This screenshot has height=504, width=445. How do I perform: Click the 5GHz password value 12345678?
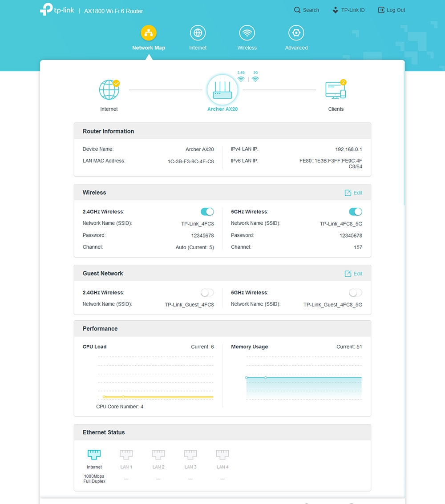[x=351, y=236]
